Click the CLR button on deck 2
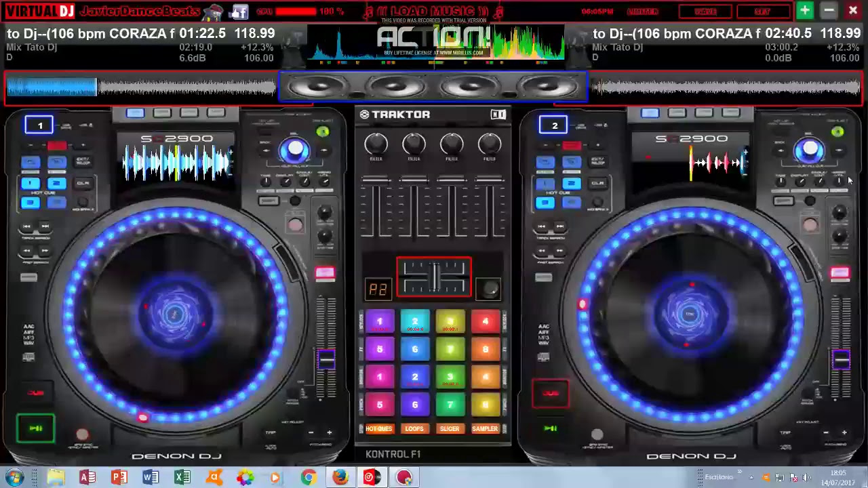The image size is (868, 488). [597, 184]
